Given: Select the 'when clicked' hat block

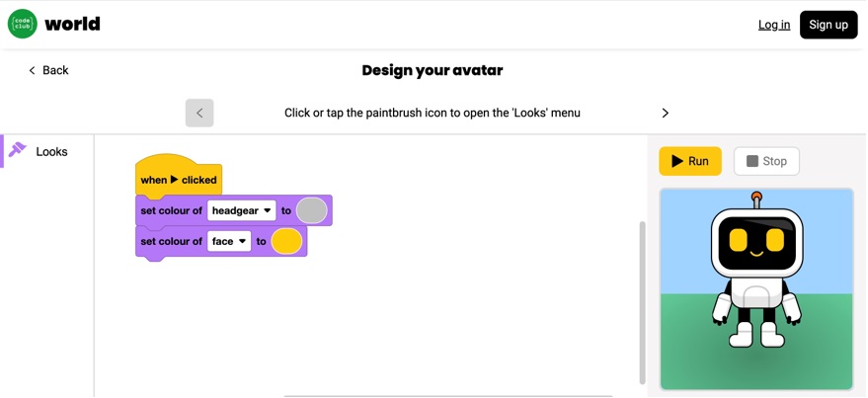Looking at the screenshot, I should (179, 176).
